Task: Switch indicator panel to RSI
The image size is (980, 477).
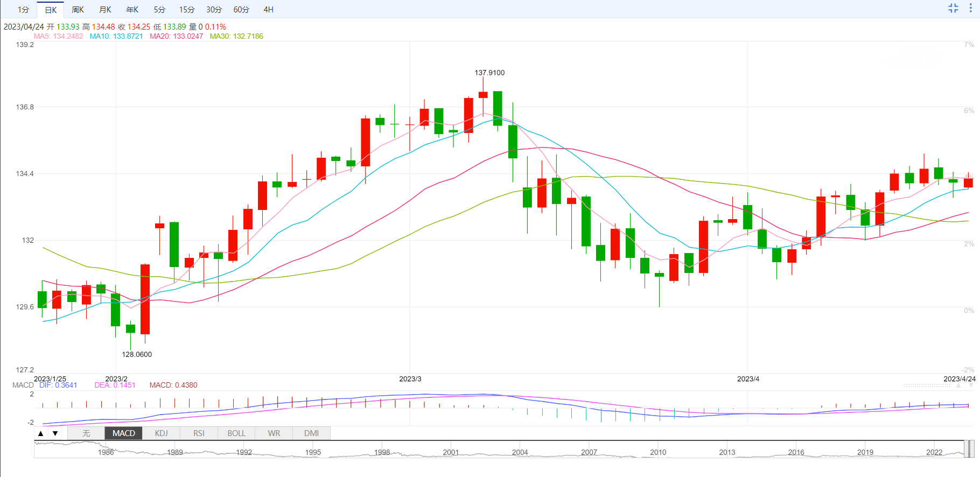Action: [199, 433]
